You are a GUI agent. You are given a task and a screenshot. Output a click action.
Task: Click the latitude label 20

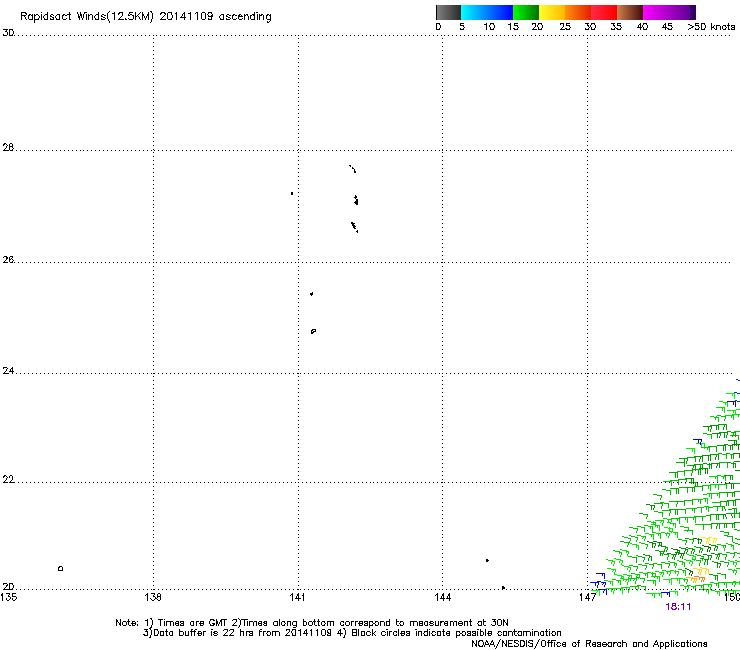coord(8,587)
